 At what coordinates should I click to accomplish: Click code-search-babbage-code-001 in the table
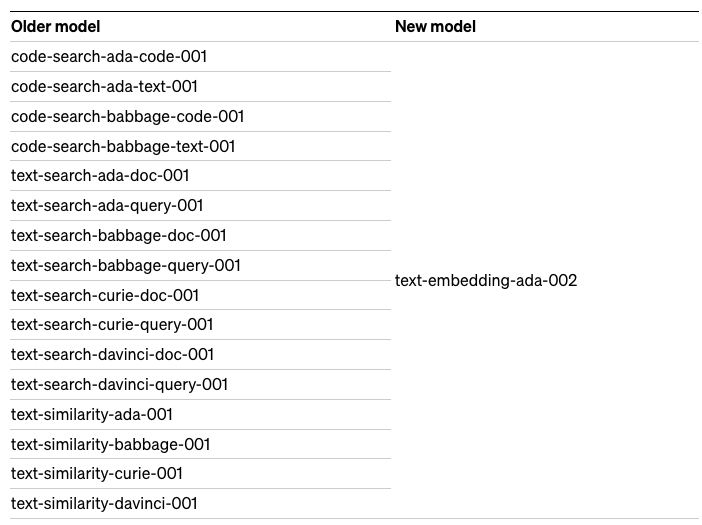[x=127, y=117]
